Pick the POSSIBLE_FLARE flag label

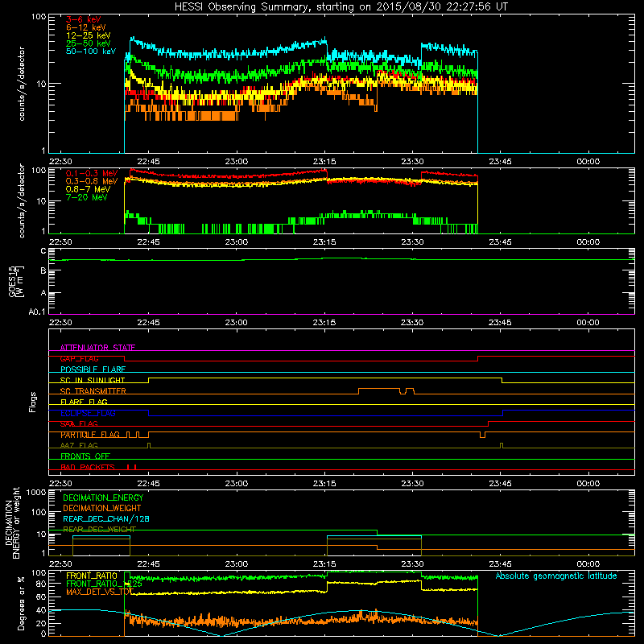[93, 369]
